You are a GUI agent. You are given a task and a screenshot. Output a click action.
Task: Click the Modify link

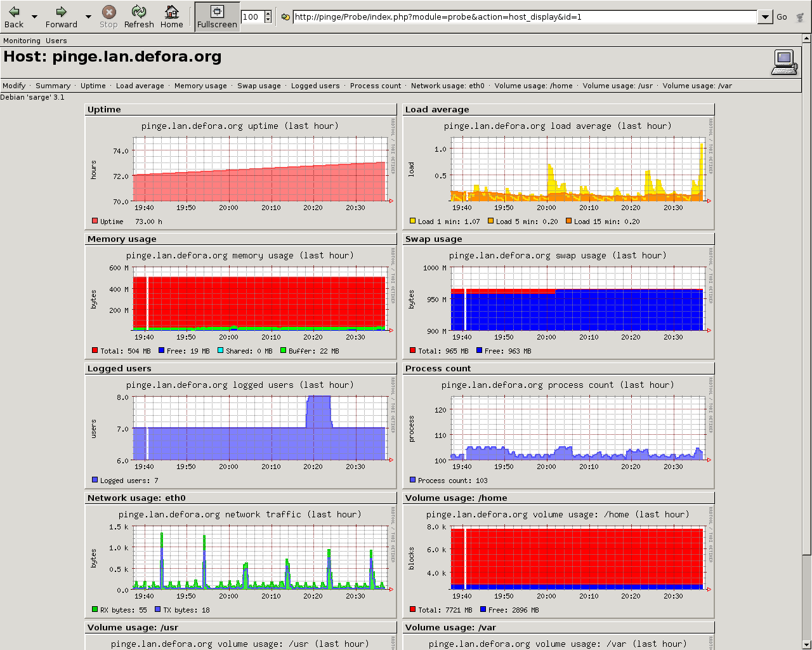pos(14,86)
